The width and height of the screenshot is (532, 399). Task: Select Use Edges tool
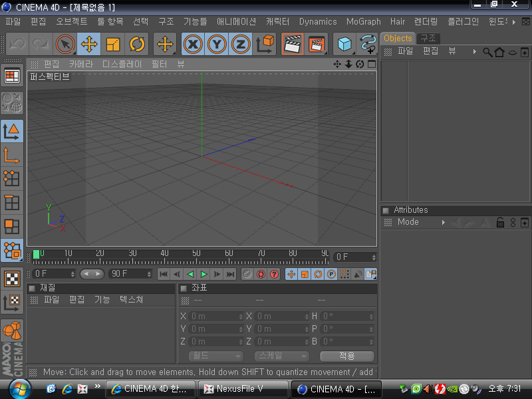12,203
